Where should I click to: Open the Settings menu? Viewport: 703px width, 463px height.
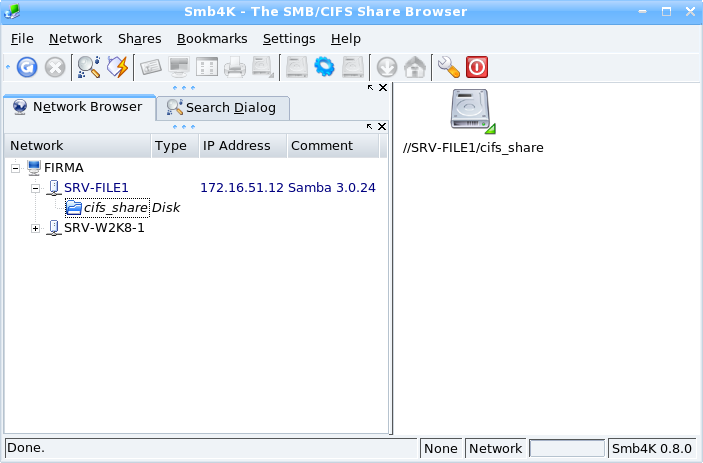tap(289, 39)
